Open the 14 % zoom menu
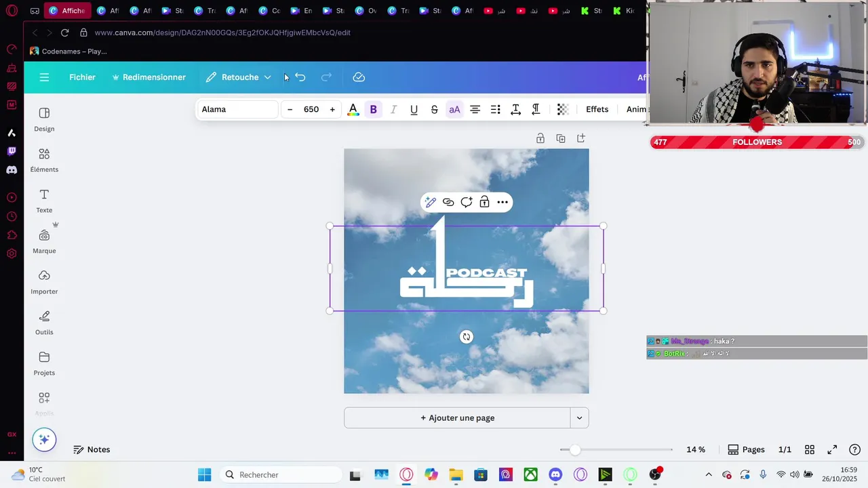This screenshot has height=488, width=868. tap(696, 449)
